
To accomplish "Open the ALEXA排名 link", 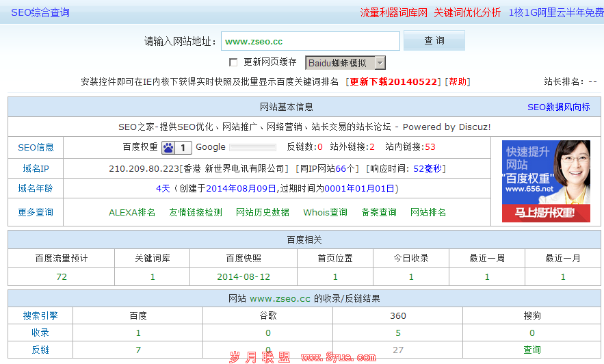I will (x=132, y=212).
